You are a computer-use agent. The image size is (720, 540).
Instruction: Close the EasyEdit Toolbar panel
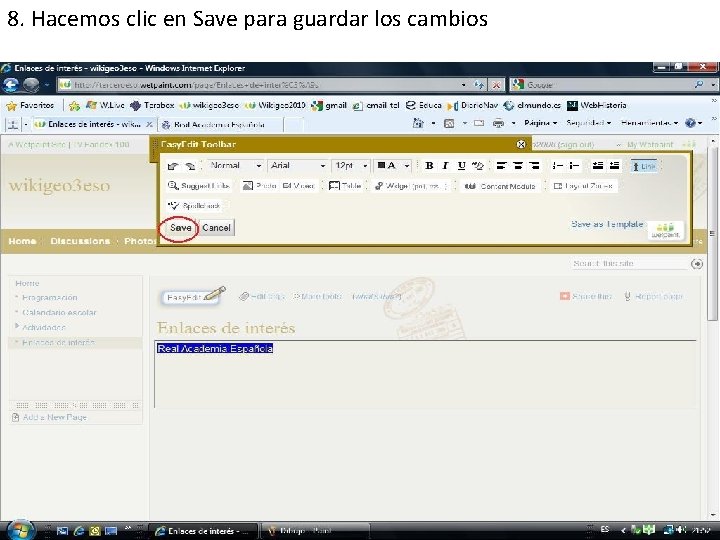[x=521, y=144]
